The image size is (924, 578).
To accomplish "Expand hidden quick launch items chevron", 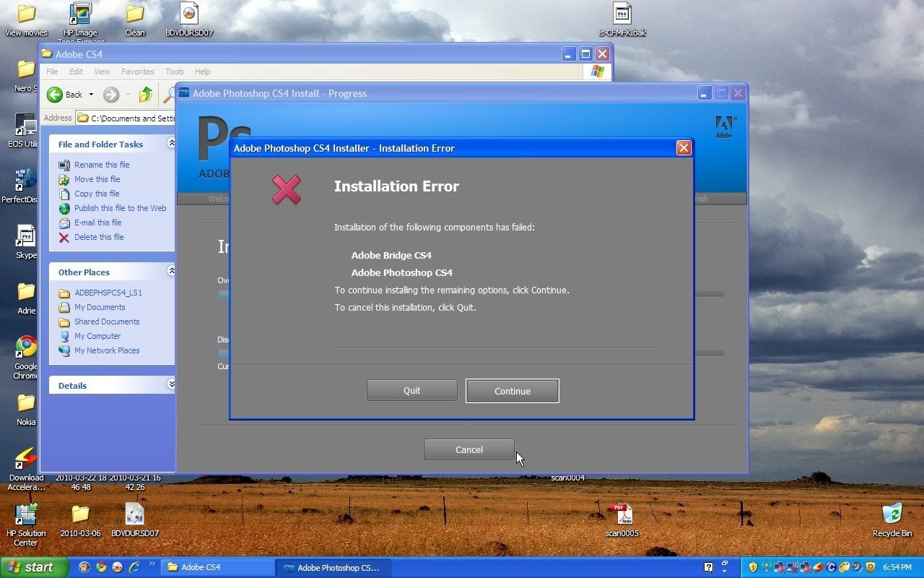I will pos(152,564).
